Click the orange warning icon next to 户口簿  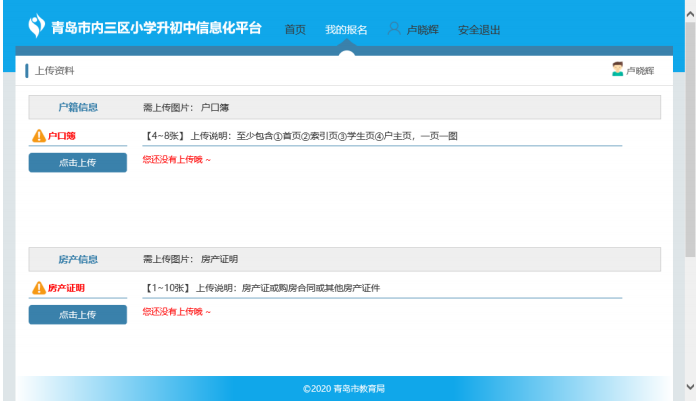(39, 136)
